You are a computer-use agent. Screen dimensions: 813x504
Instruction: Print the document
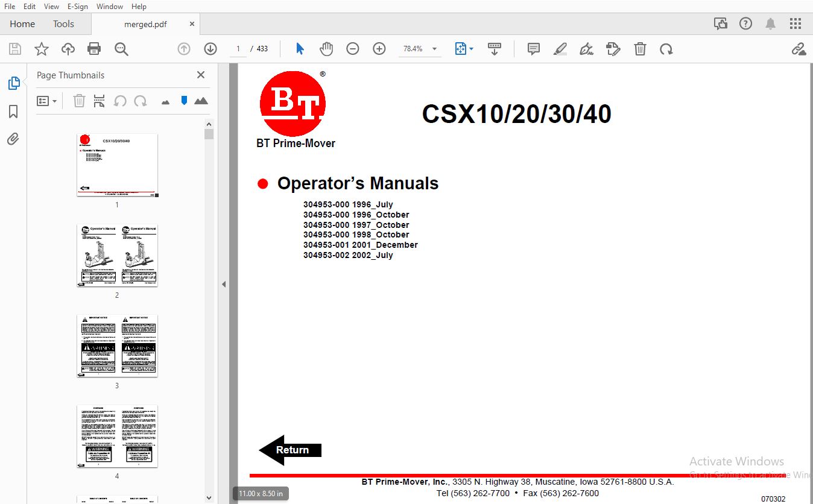(x=94, y=49)
